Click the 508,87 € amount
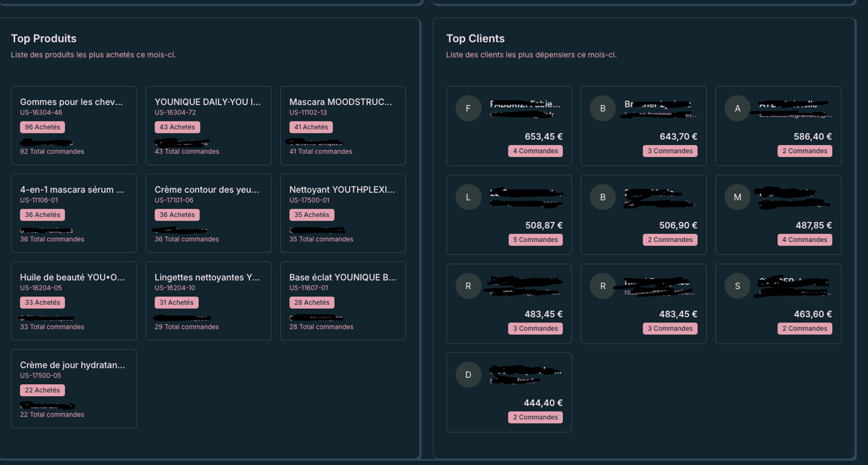The width and height of the screenshot is (868, 465). tap(544, 226)
